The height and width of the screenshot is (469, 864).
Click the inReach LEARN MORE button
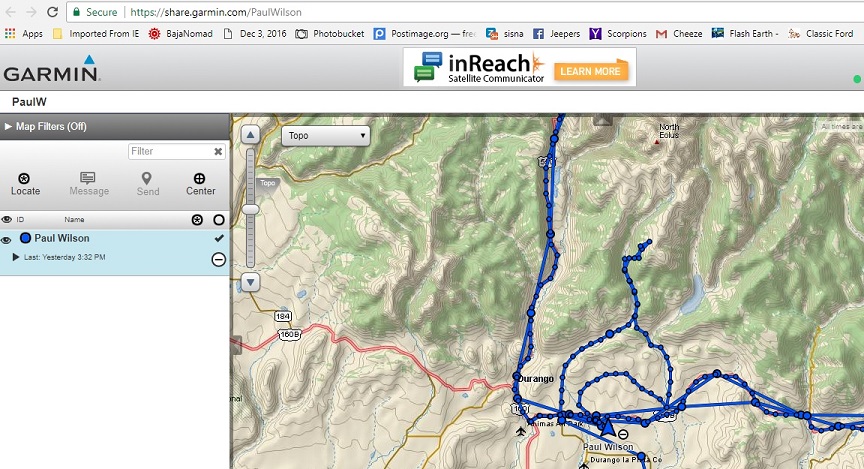tap(590, 71)
